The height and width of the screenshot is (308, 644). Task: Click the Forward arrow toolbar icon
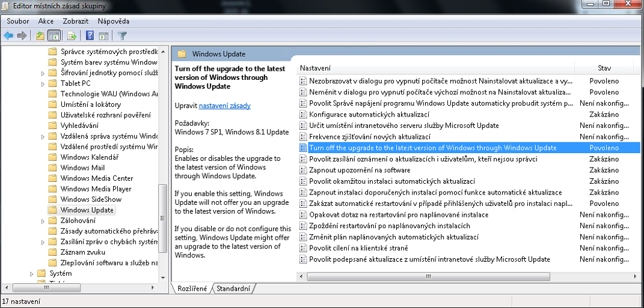pos(22,35)
